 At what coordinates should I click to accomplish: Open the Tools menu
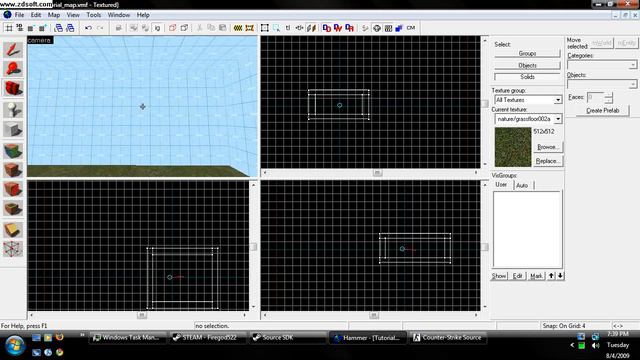(x=93, y=15)
